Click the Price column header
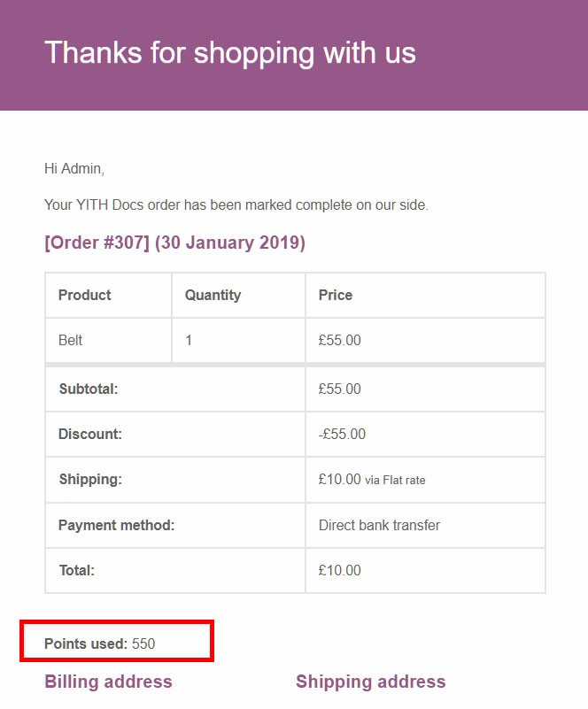 click(x=335, y=295)
